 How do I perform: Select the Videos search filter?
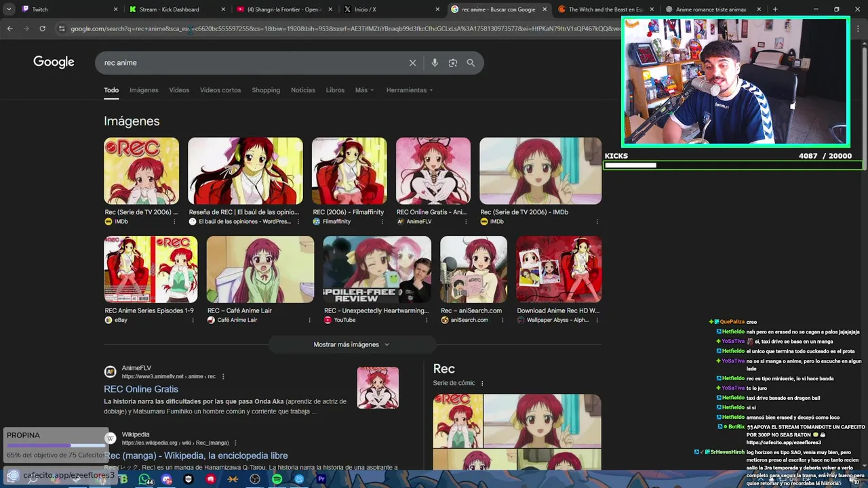tap(179, 90)
